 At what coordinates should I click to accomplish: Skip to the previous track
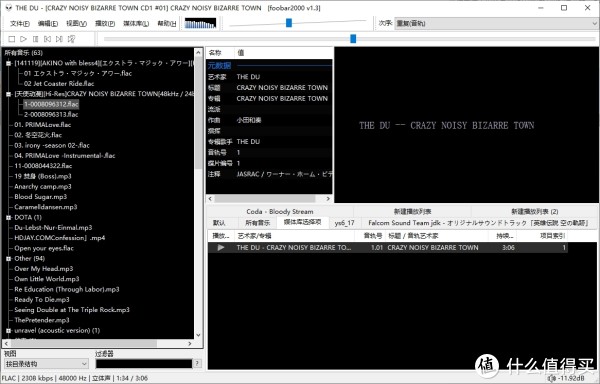[x=47, y=39]
